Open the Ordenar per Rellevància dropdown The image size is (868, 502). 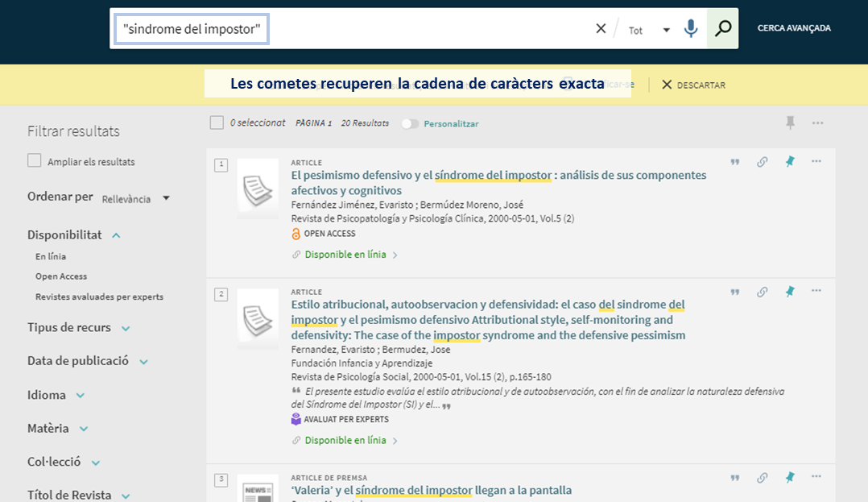[x=135, y=198]
